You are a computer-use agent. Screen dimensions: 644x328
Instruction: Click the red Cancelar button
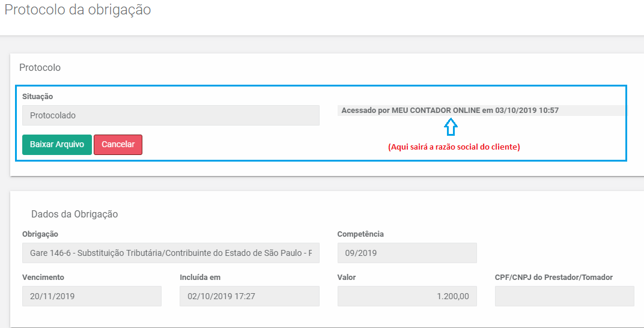click(x=118, y=145)
